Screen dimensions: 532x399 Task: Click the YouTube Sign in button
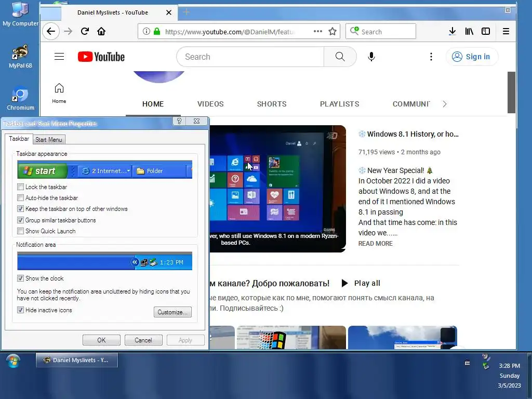(x=472, y=57)
